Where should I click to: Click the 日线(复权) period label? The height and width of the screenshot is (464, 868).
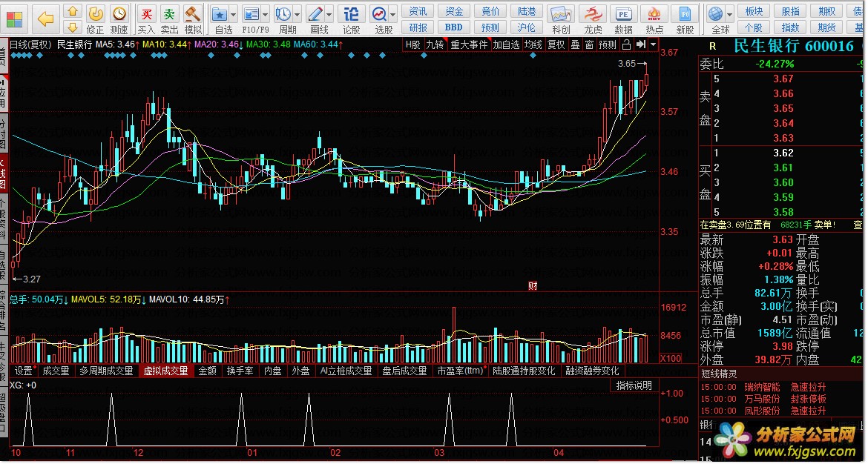pyautogui.click(x=30, y=44)
